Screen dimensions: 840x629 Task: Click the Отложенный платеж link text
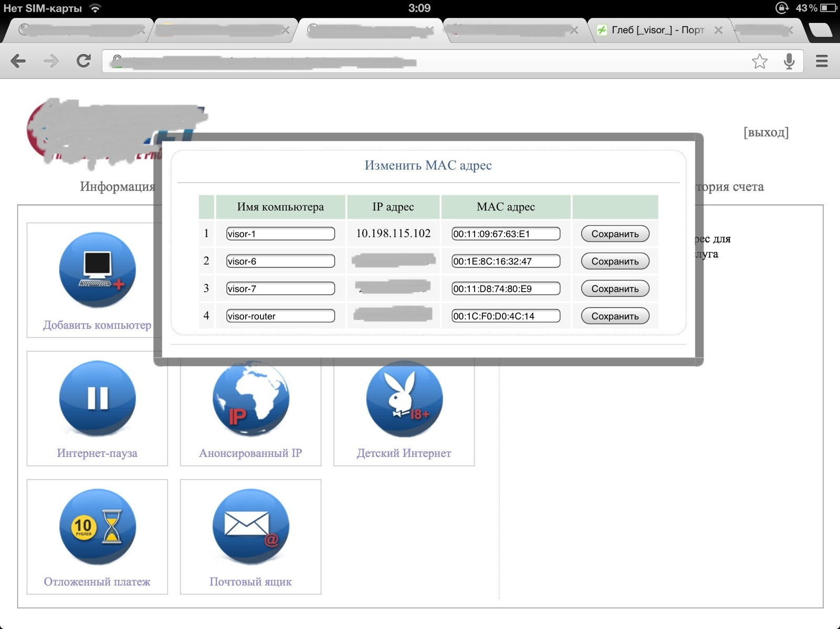[x=97, y=582]
